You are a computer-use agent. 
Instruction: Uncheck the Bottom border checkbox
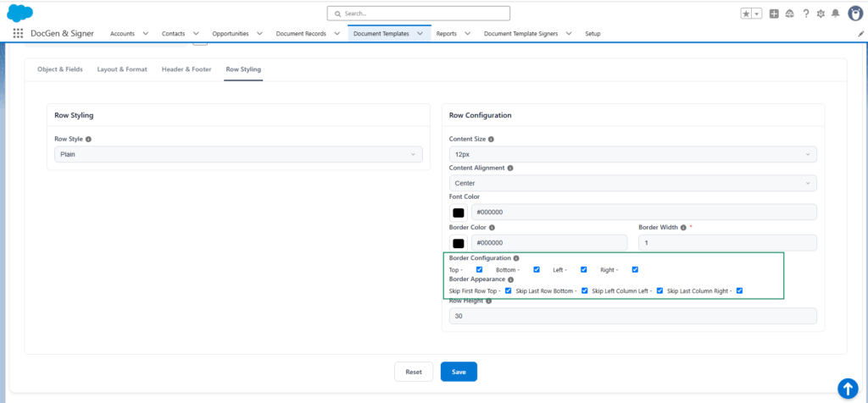click(x=537, y=270)
